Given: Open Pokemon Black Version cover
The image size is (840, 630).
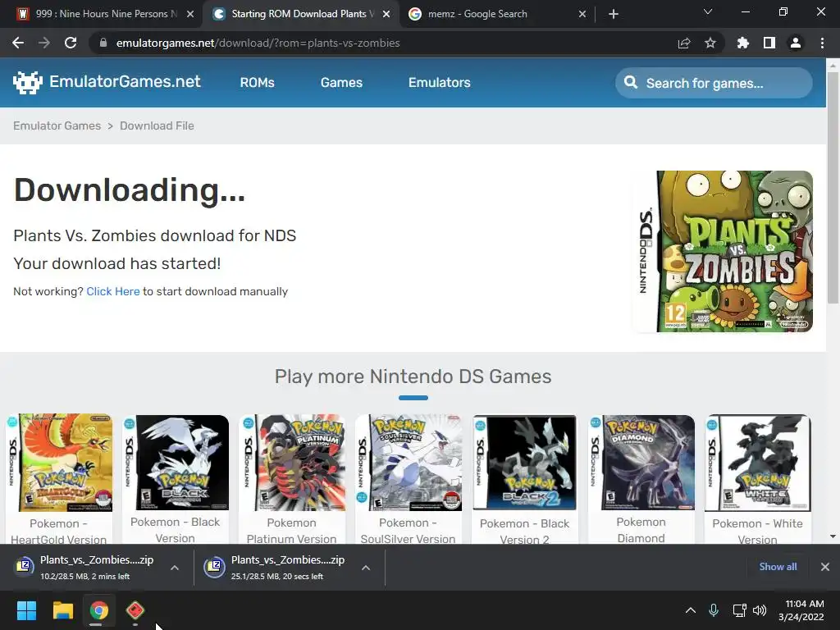Looking at the screenshot, I should pos(176,463).
